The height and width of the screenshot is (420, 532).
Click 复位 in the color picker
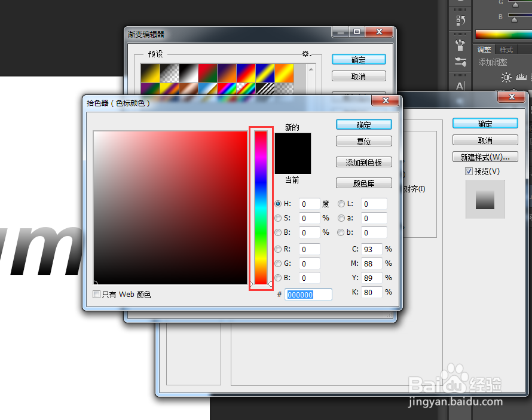pyautogui.click(x=363, y=141)
